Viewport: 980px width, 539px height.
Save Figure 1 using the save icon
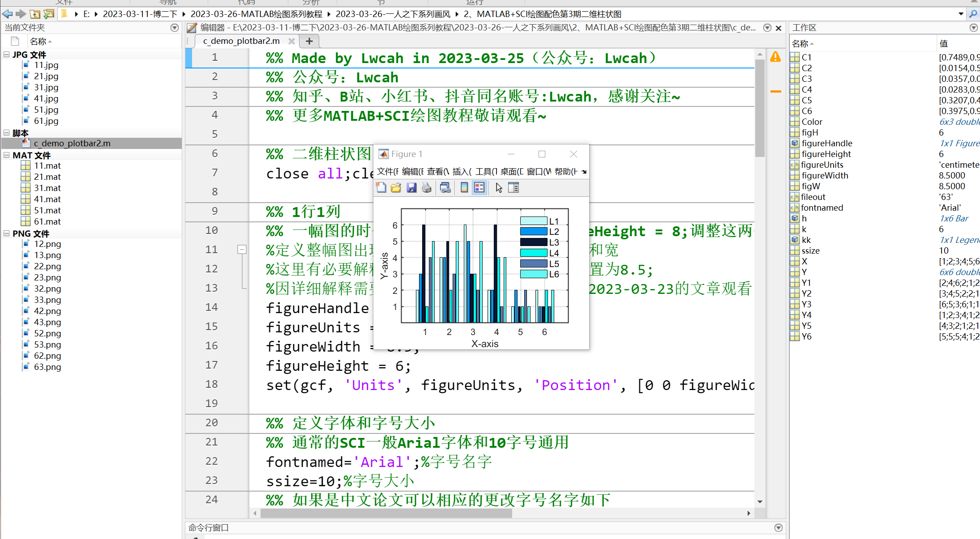coord(411,187)
